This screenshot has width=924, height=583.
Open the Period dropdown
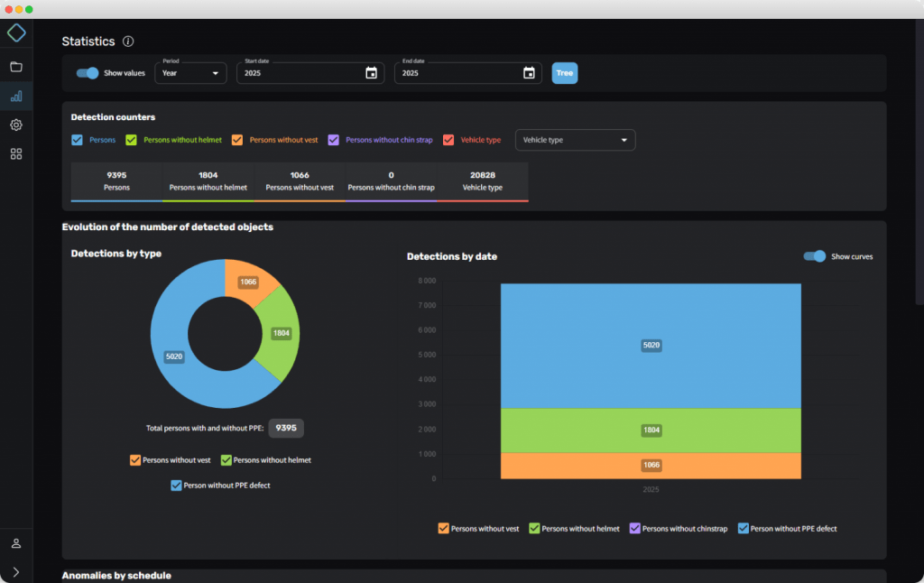pyautogui.click(x=190, y=73)
